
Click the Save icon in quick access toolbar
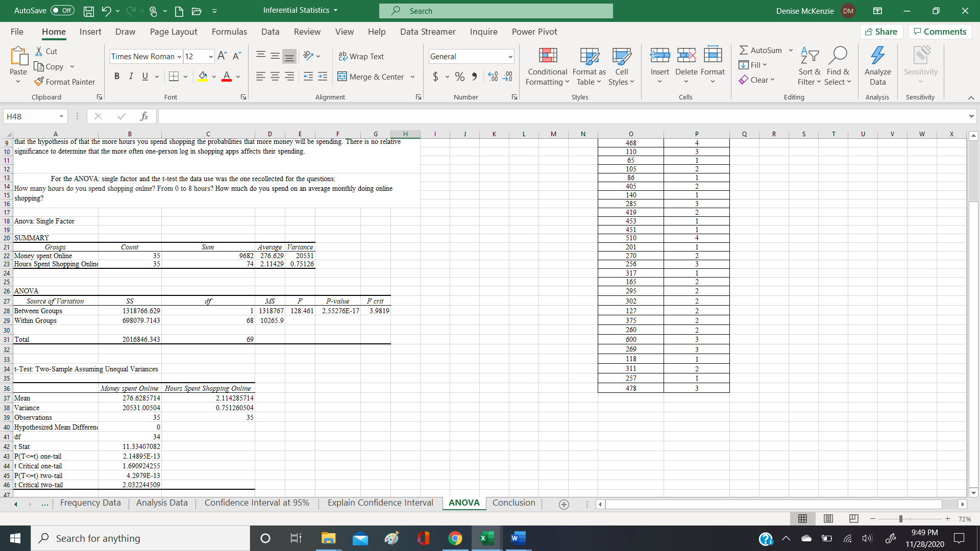pyautogui.click(x=88, y=11)
